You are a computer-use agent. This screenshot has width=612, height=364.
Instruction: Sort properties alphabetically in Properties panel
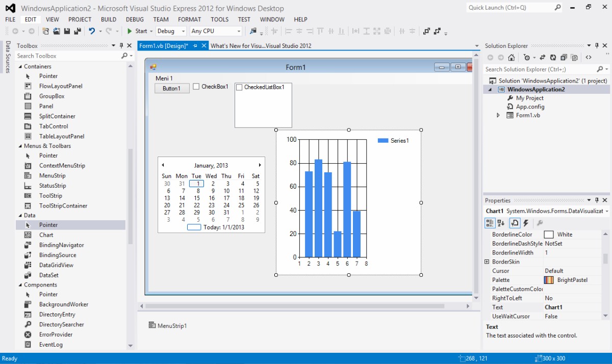pos(501,223)
